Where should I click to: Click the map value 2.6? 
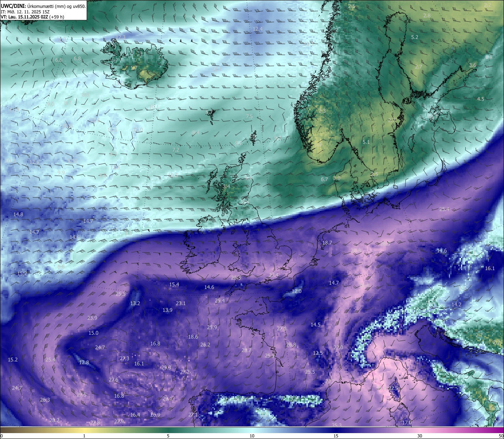(352, 6)
